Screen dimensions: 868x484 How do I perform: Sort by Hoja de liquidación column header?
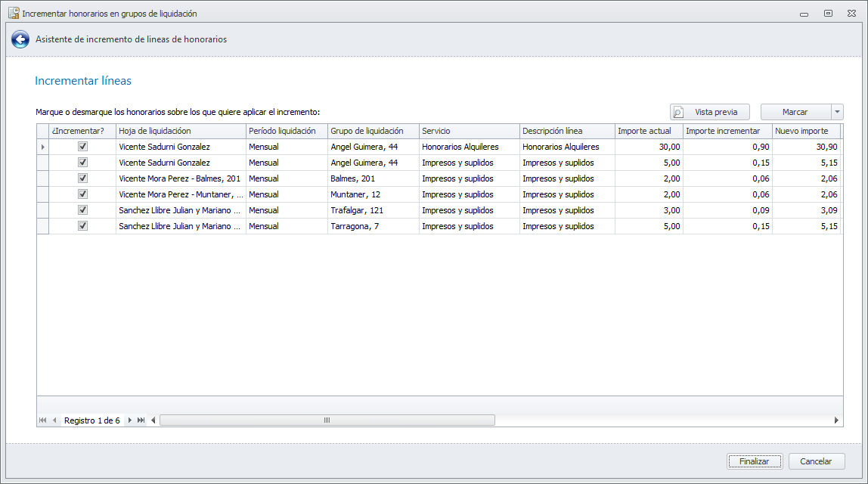[181, 132]
